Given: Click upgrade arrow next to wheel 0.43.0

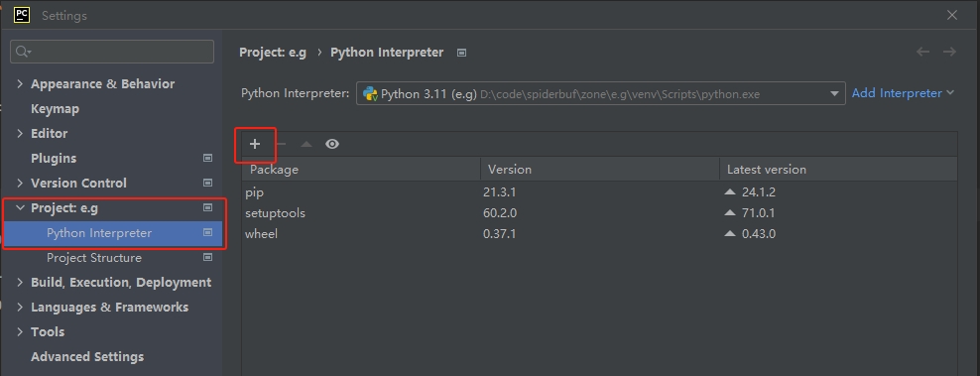Looking at the screenshot, I should point(729,233).
